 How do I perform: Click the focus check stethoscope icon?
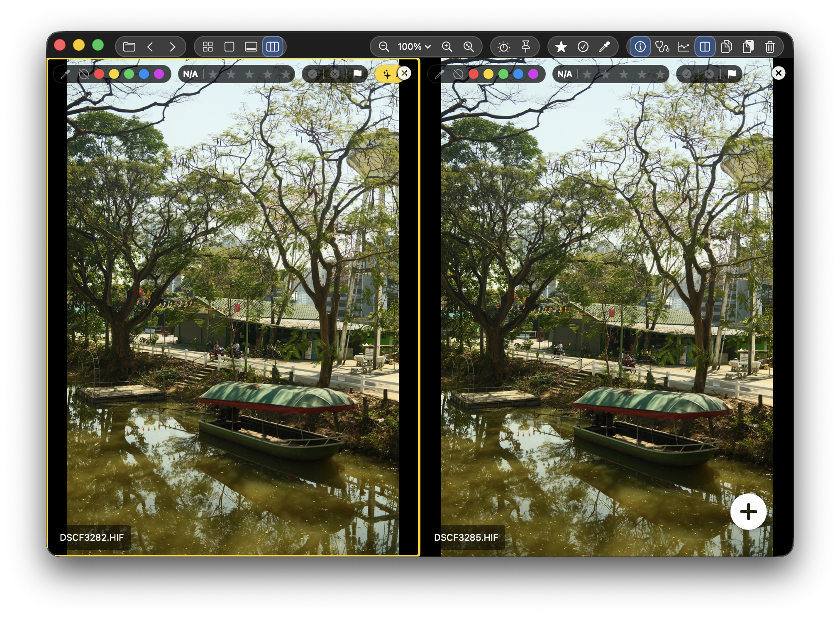tap(662, 47)
